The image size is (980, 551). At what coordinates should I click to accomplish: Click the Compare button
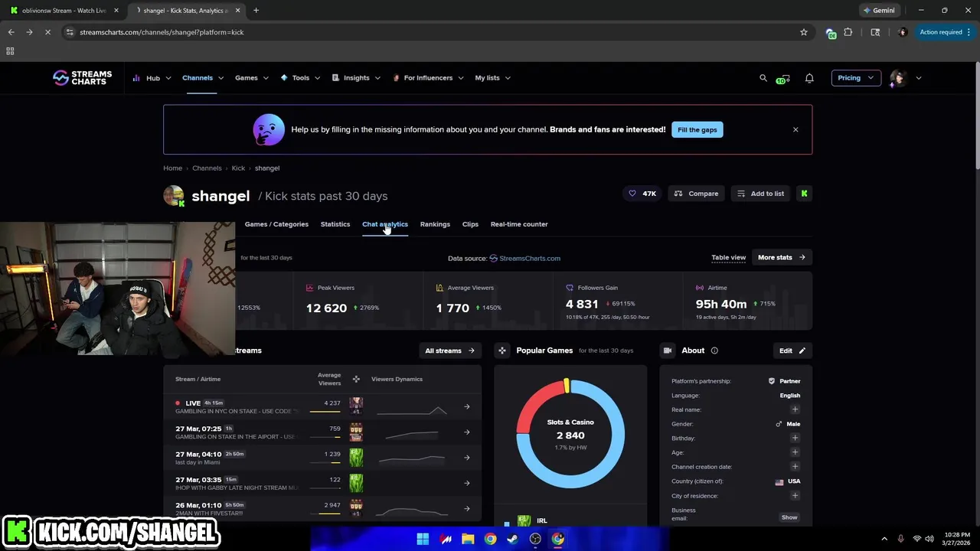click(x=697, y=194)
